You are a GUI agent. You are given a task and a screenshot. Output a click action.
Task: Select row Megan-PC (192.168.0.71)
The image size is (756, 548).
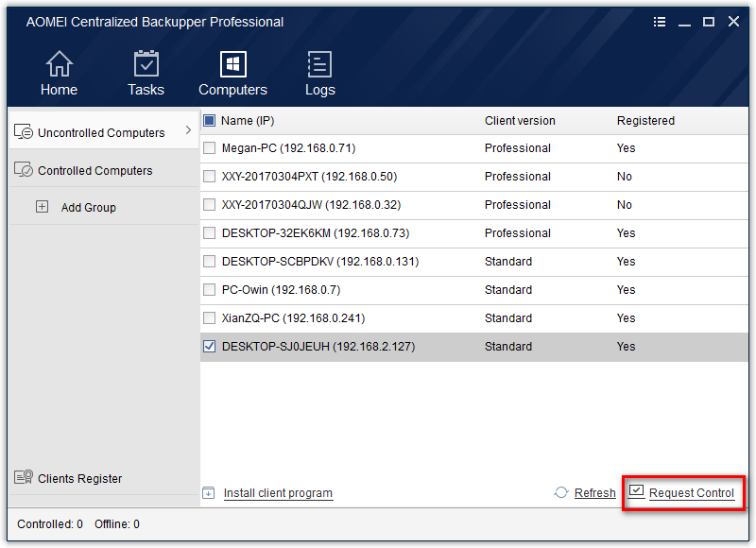tap(474, 148)
